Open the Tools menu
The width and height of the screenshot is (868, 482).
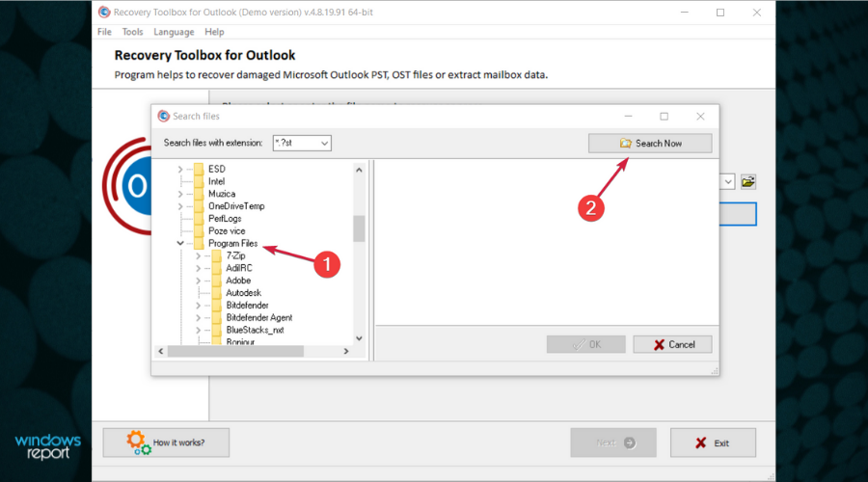click(132, 32)
